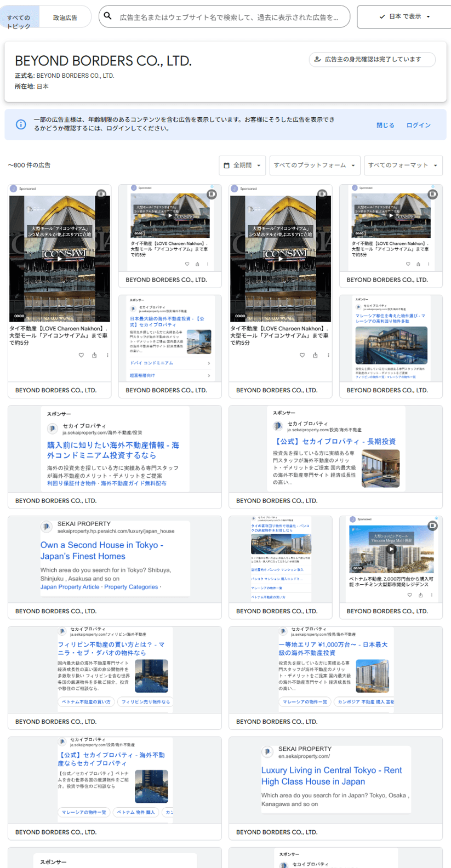Open the すべてのプラットフォーム dropdown
The width and height of the screenshot is (451, 868).
(x=315, y=165)
